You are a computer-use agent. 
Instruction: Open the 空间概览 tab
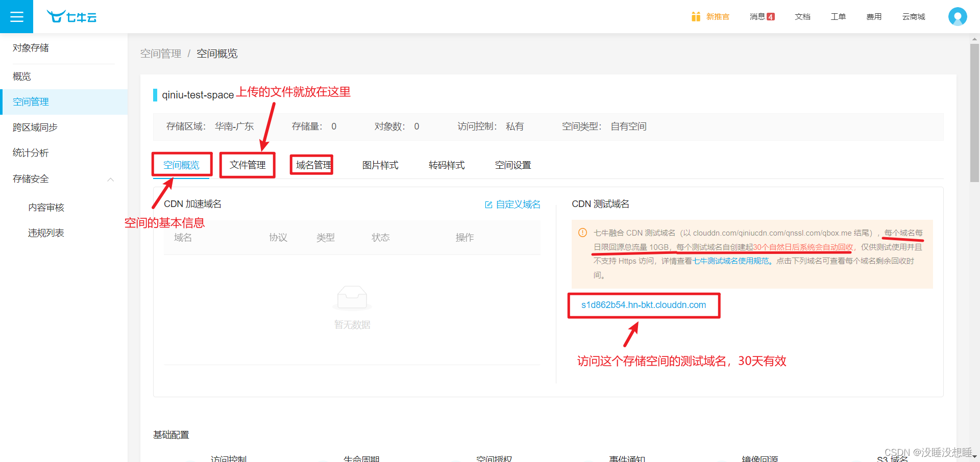(x=181, y=165)
